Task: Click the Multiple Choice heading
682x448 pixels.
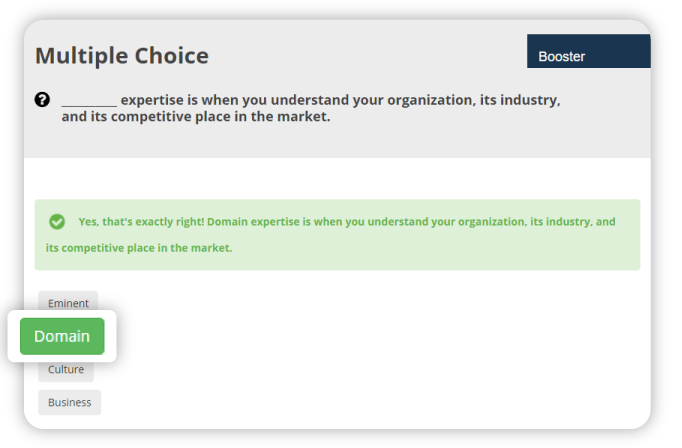Action: [x=122, y=56]
